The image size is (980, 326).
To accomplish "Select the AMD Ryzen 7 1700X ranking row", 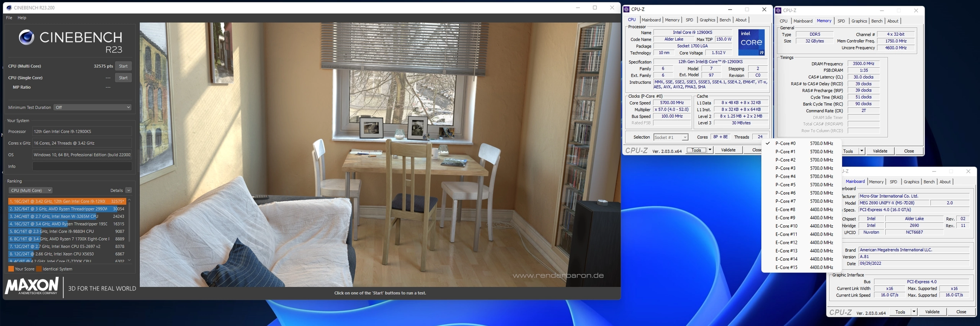I will point(67,239).
